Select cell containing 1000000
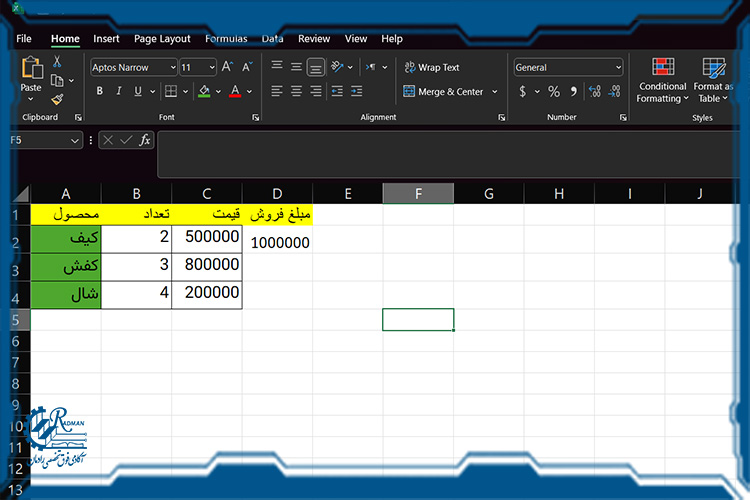 [277, 239]
